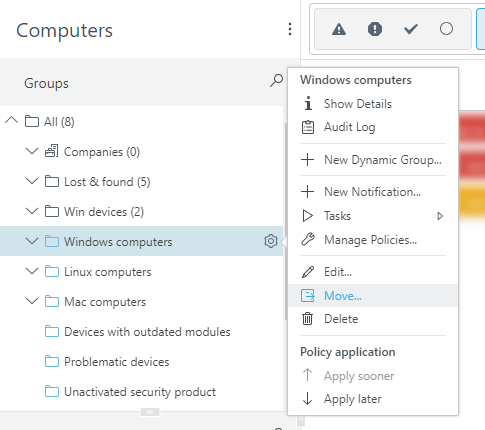The height and width of the screenshot is (430, 485).
Task: Toggle the checkmark OK status filter
Action: (x=410, y=29)
